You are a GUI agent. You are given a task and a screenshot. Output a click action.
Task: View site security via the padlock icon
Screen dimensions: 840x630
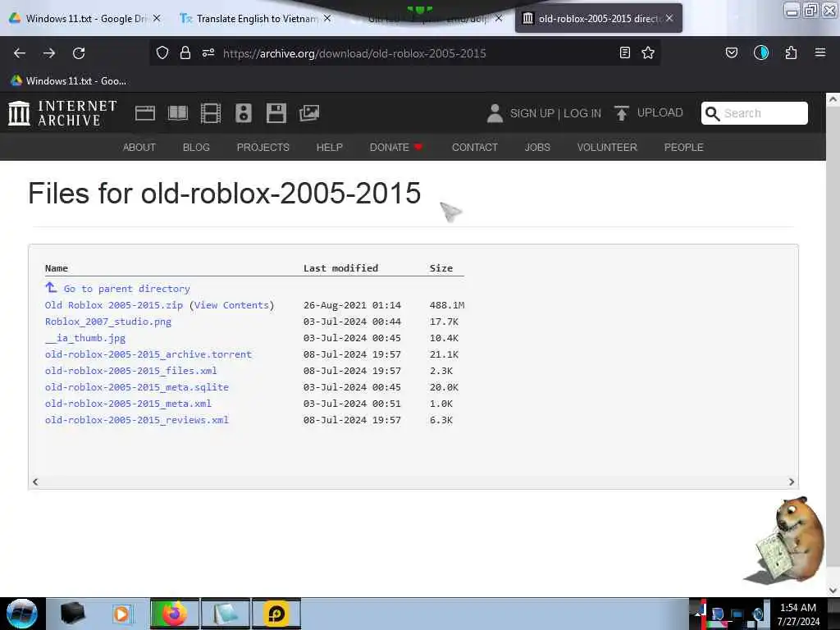point(185,52)
